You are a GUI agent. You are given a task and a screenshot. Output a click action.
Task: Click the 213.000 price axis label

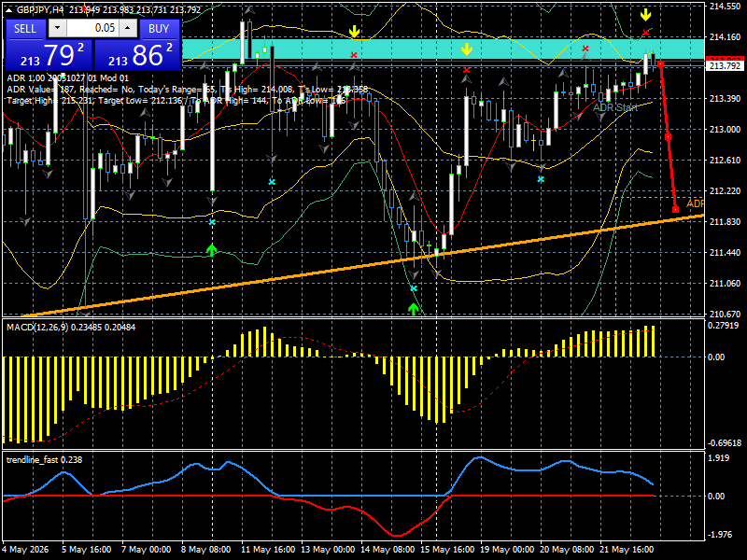[726, 130]
